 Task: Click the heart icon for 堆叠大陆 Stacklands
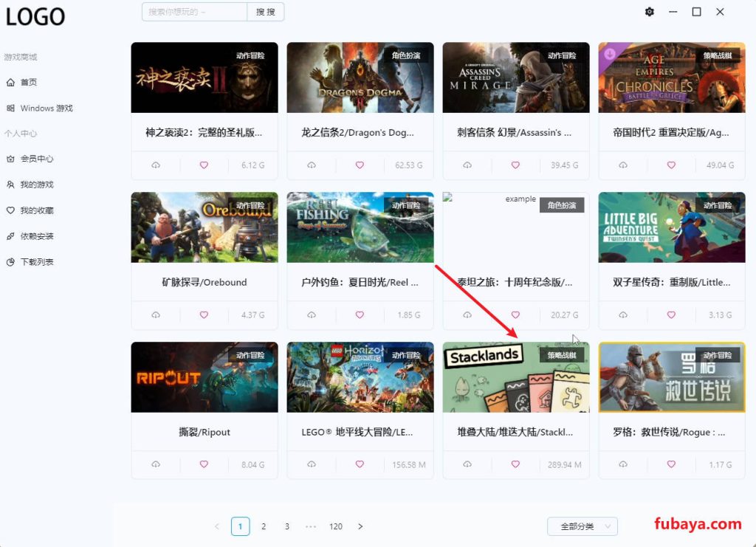pos(515,464)
